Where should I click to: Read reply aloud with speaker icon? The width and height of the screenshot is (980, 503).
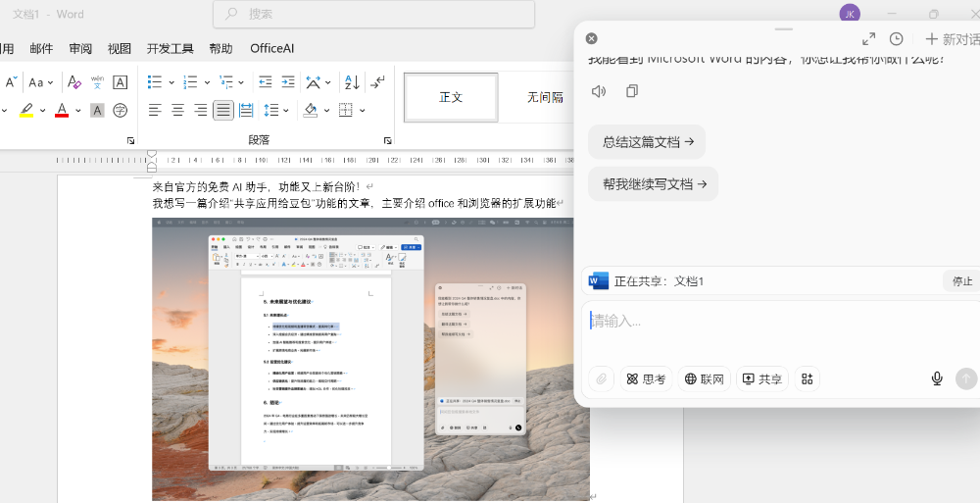[599, 91]
